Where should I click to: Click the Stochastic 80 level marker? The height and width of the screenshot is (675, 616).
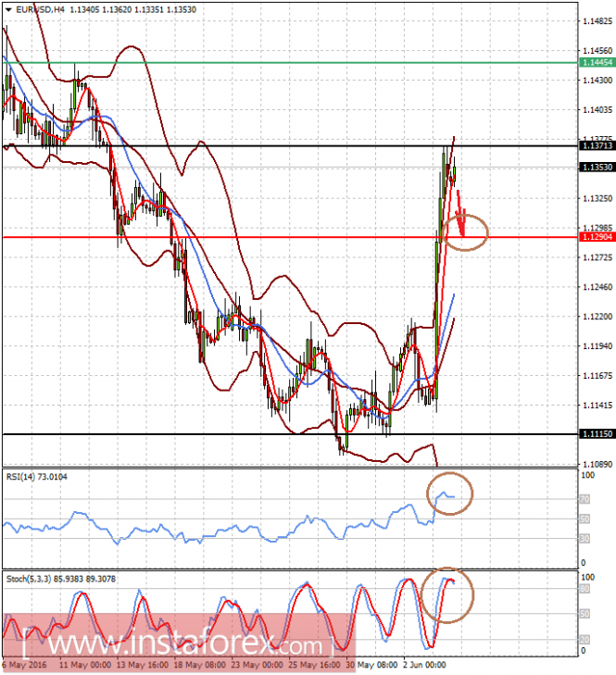[x=585, y=589]
